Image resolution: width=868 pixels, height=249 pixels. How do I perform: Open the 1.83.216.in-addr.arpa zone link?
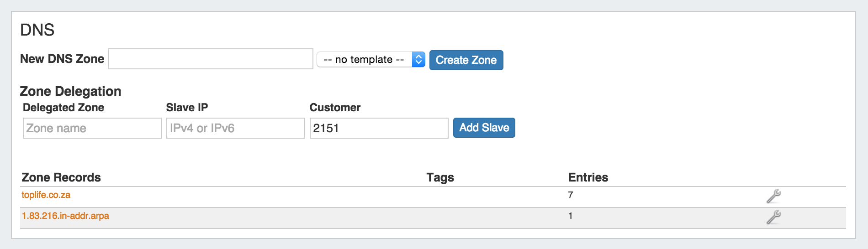coord(65,216)
